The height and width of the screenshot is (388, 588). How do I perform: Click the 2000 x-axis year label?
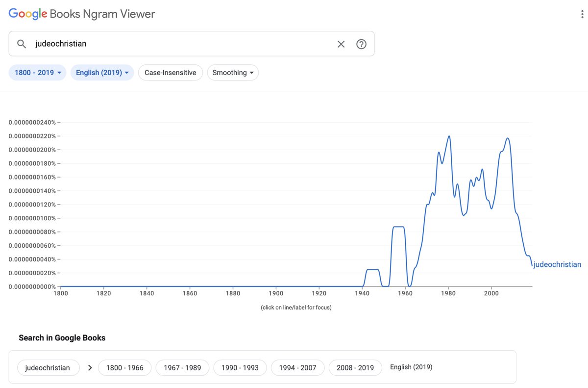(491, 293)
